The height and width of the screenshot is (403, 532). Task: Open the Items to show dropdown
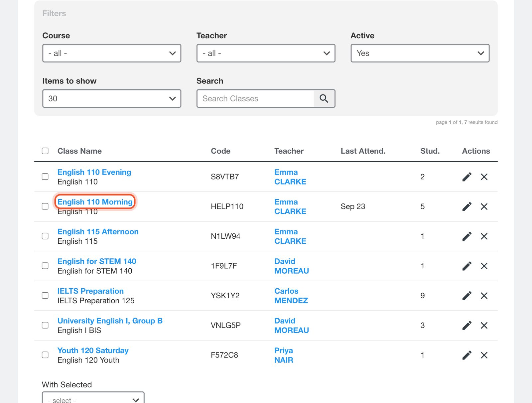112,98
